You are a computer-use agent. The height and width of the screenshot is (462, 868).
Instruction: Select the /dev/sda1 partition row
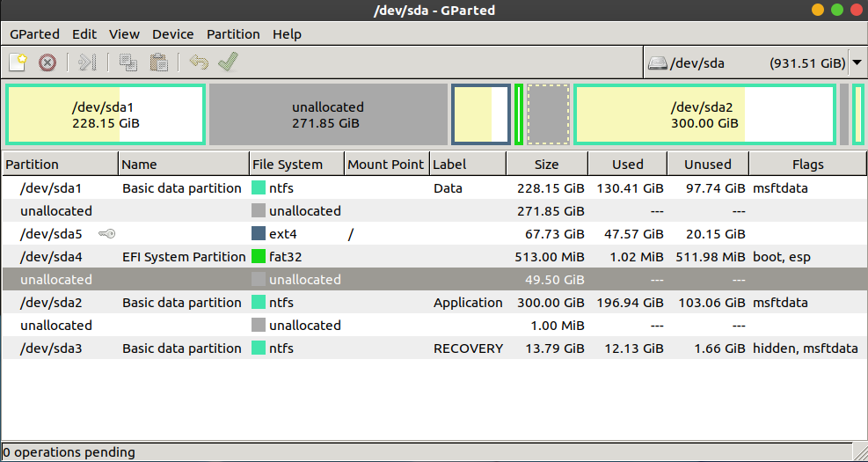coord(434,188)
